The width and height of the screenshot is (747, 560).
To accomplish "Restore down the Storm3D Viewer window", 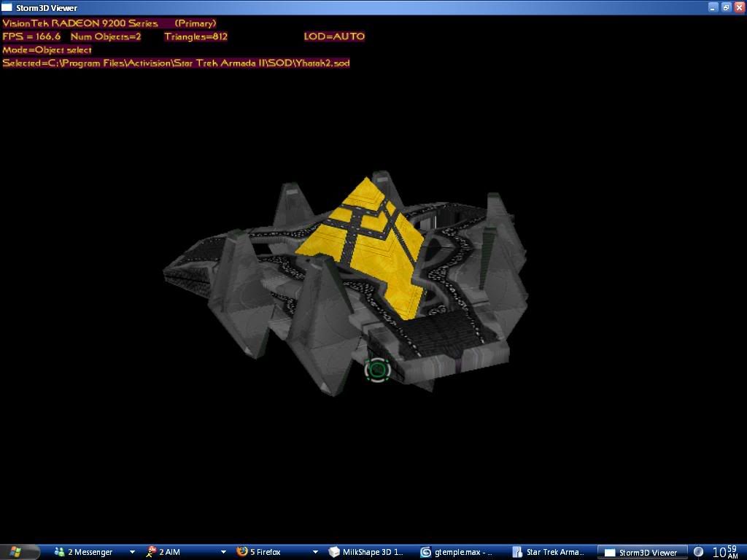I will click(x=727, y=7).
